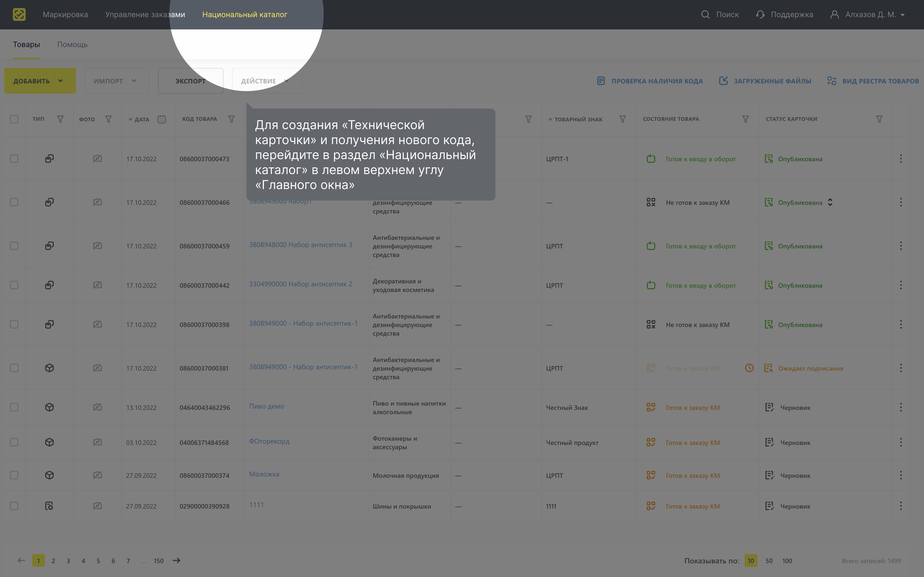This screenshot has width=924, height=577.
Task: Show 50 records per page
Action: pos(769,561)
